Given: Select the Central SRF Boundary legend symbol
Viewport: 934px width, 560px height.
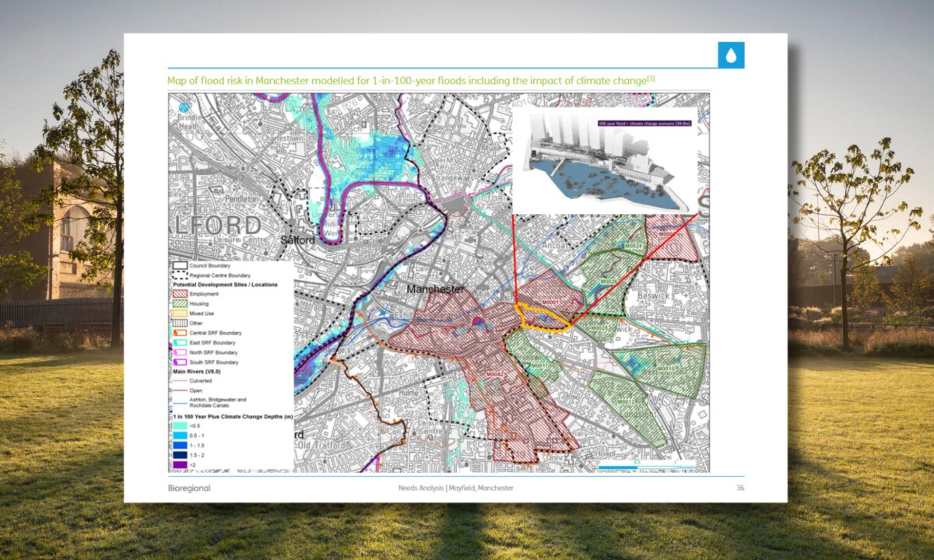Looking at the screenshot, I should click(179, 332).
